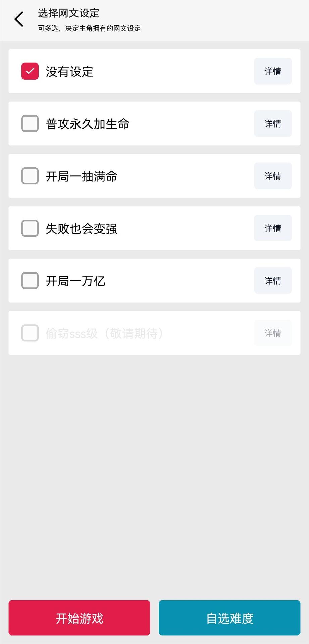Tick the 开局一万亿 checkbox
309x644 pixels.
30,281
